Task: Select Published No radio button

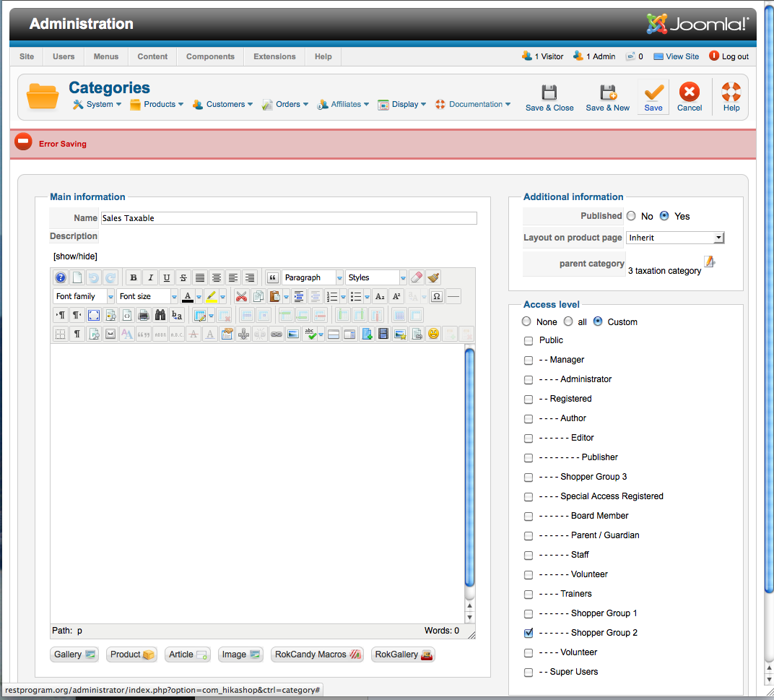Action: pyautogui.click(x=631, y=216)
